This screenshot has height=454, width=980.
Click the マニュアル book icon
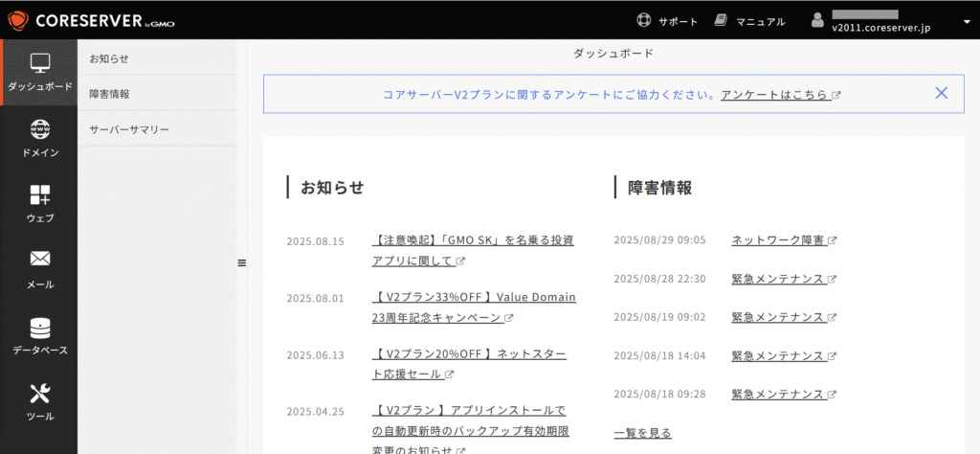coord(722,21)
